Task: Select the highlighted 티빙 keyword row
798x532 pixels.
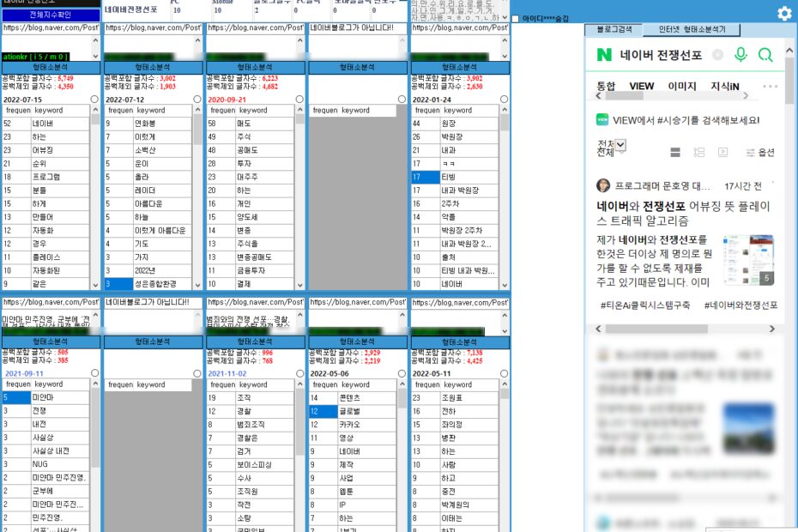Action: coord(455,177)
